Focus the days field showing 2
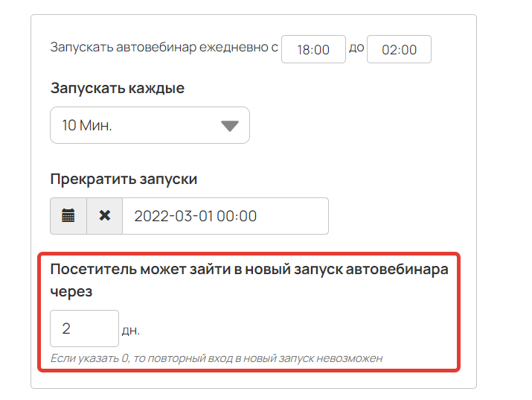Viewport: 532px width, 400px height. [85, 328]
